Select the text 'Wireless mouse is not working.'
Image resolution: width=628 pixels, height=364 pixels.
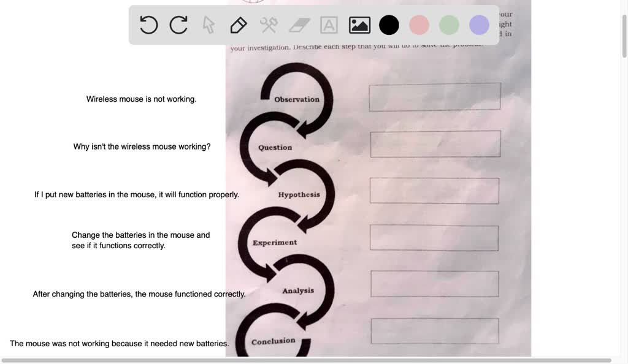click(141, 99)
